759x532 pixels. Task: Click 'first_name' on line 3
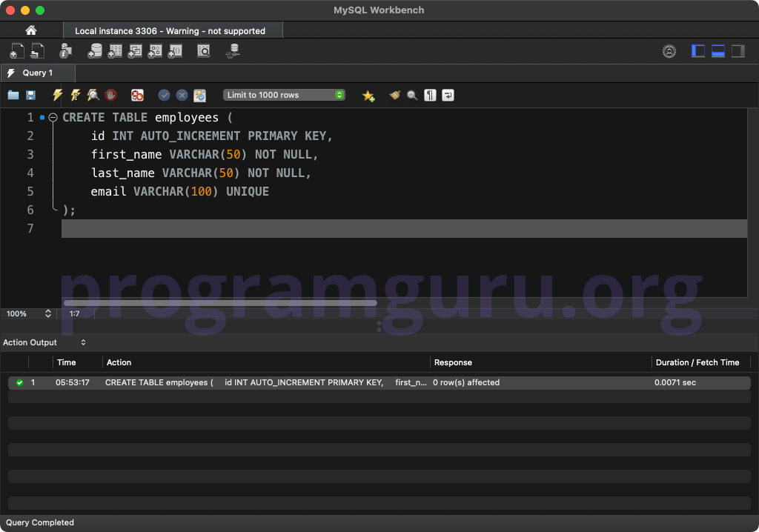(x=126, y=154)
